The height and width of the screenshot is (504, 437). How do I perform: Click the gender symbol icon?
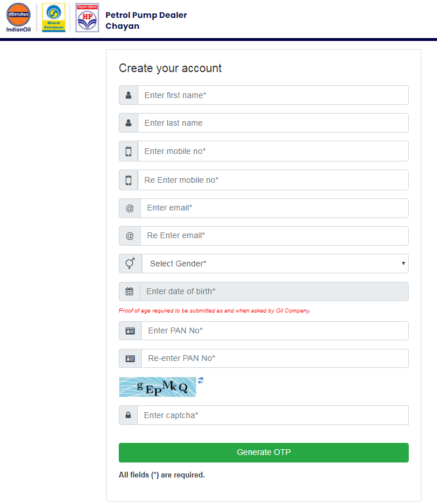tap(130, 264)
